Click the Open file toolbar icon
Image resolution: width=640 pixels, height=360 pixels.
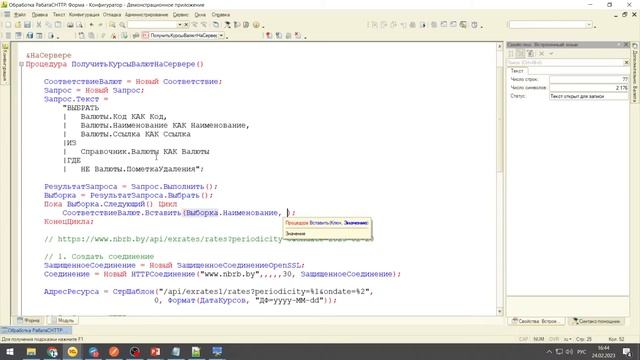click(x=18, y=25)
